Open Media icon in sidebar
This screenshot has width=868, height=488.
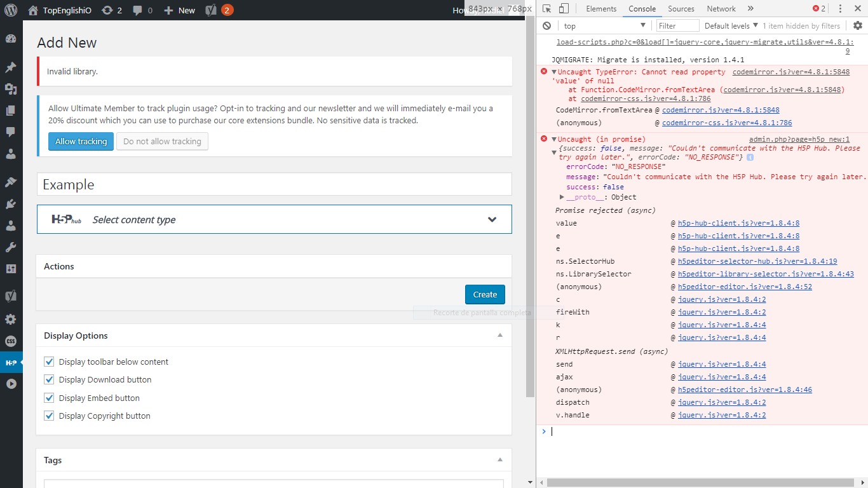11,89
